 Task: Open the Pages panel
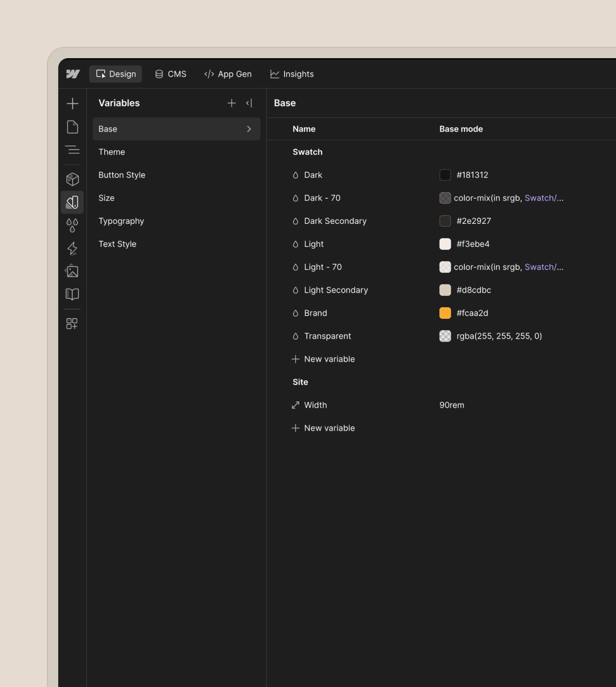(73, 128)
